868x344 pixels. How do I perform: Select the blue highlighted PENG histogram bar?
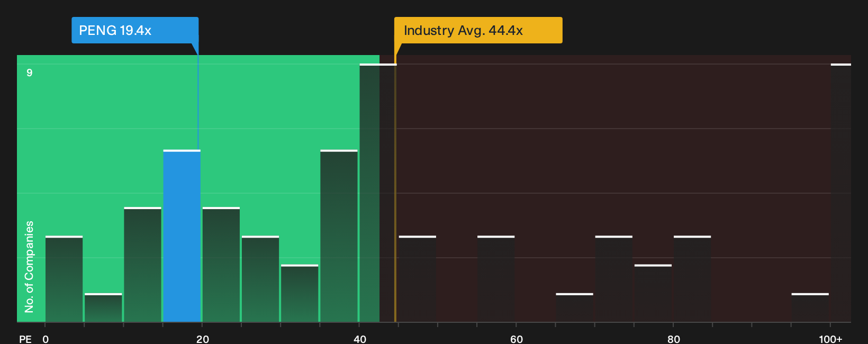(182, 236)
